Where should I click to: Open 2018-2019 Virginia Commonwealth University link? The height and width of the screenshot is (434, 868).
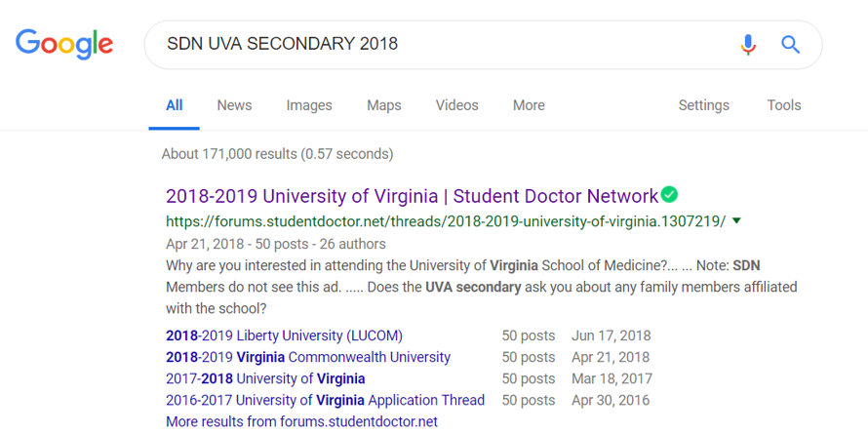[308, 357]
